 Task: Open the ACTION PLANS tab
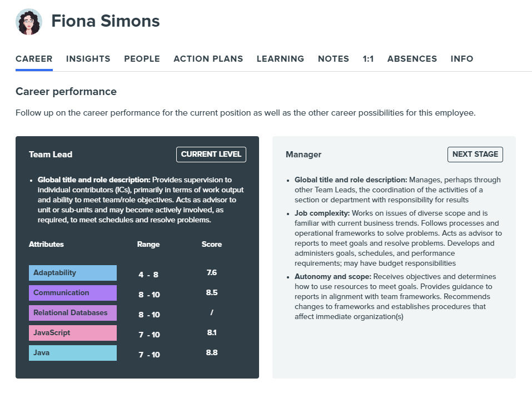coord(208,58)
